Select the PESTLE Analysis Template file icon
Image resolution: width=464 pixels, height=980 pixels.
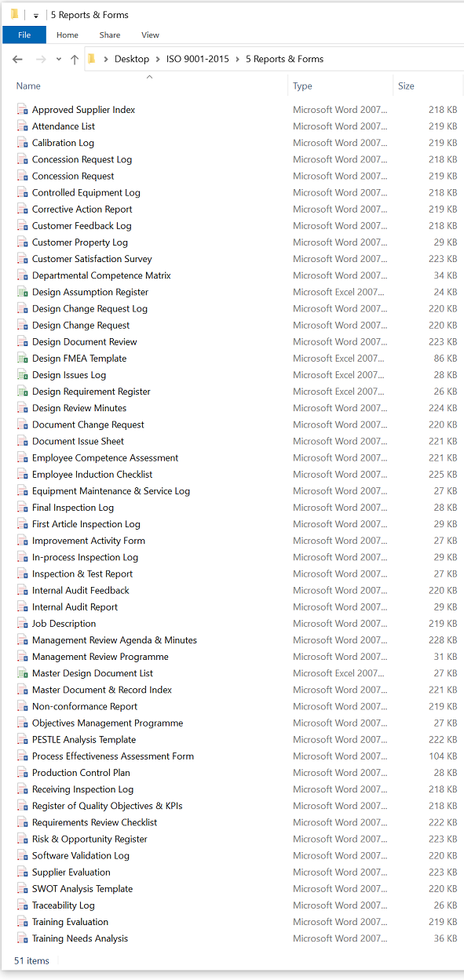tap(22, 739)
